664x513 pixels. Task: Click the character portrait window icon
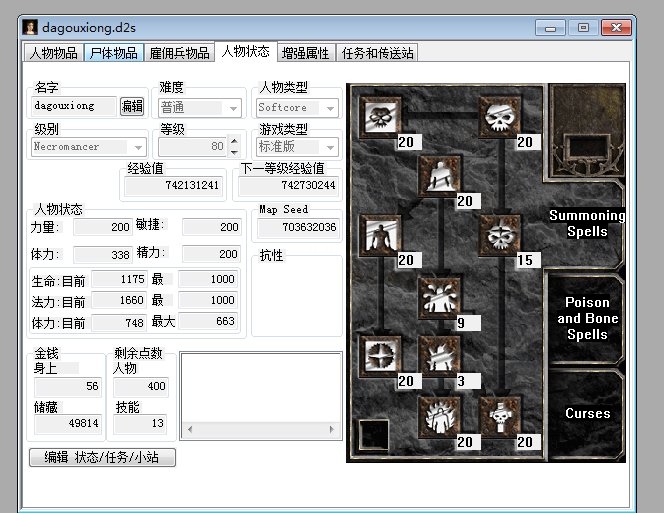[x=30, y=28]
